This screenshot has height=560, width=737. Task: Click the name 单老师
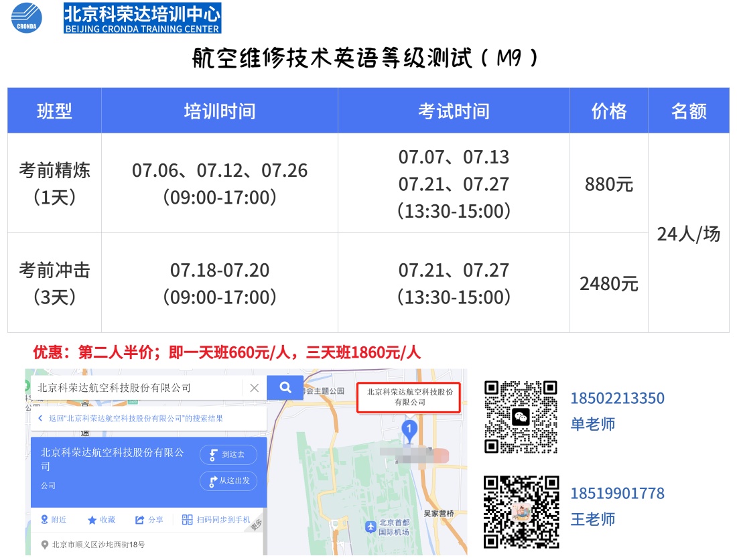[x=593, y=424]
